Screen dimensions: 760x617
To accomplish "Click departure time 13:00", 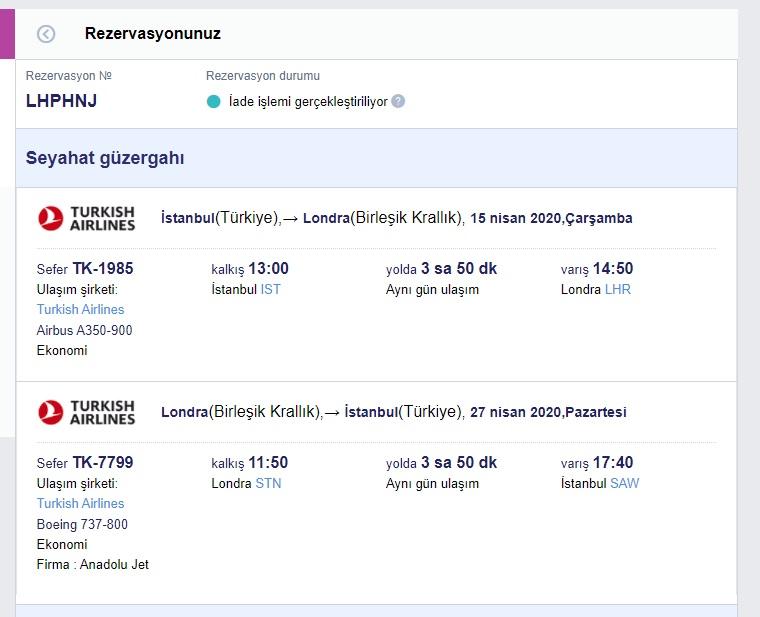I will pos(269,268).
